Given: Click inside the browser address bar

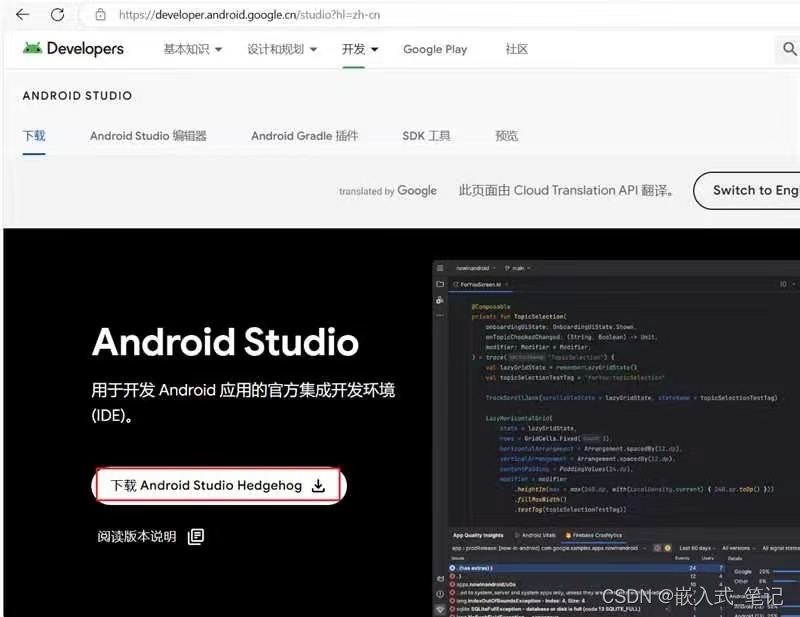Looking at the screenshot, I should pos(240,15).
